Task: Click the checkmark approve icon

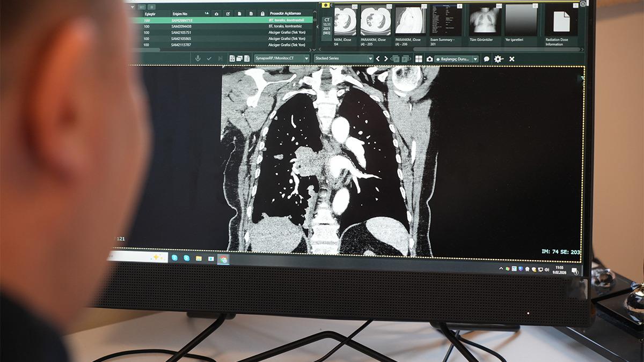Action: click(x=209, y=58)
